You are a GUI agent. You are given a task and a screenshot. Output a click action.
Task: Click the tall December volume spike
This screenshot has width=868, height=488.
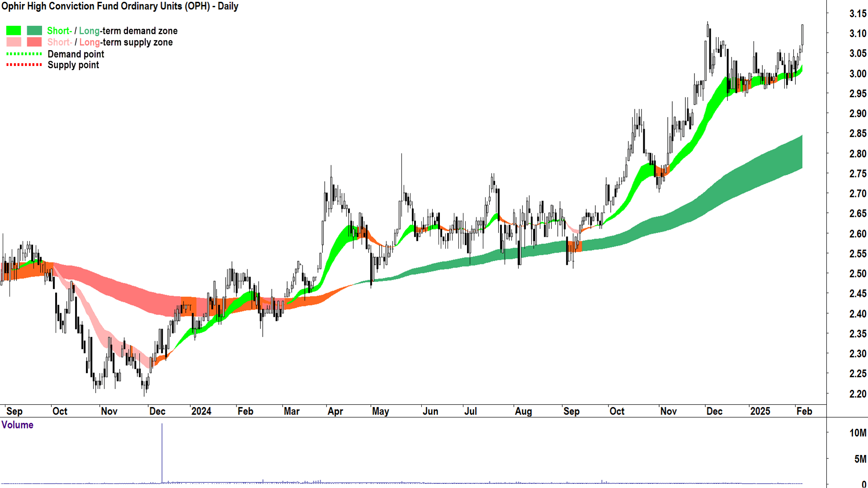(162, 452)
